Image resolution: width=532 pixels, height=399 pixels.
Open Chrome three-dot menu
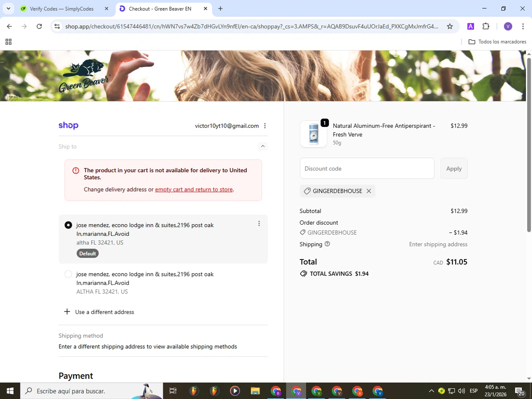pyautogui.click(x=523, y=26)
